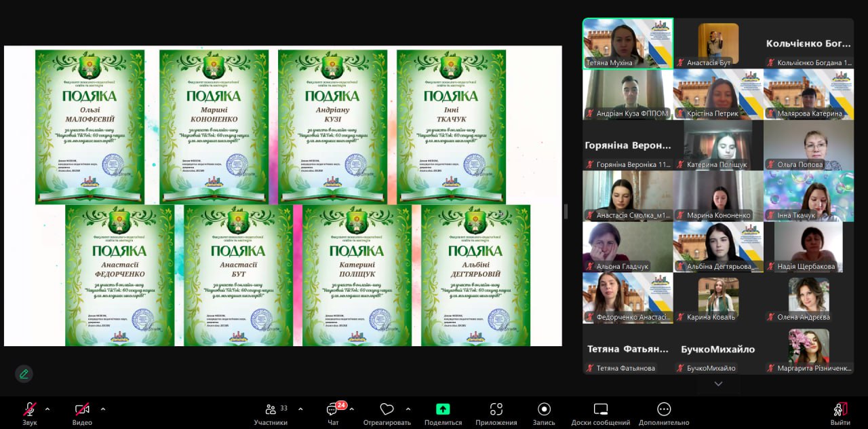Select Тетяна Фатьянова participant tile

point(628,349)
